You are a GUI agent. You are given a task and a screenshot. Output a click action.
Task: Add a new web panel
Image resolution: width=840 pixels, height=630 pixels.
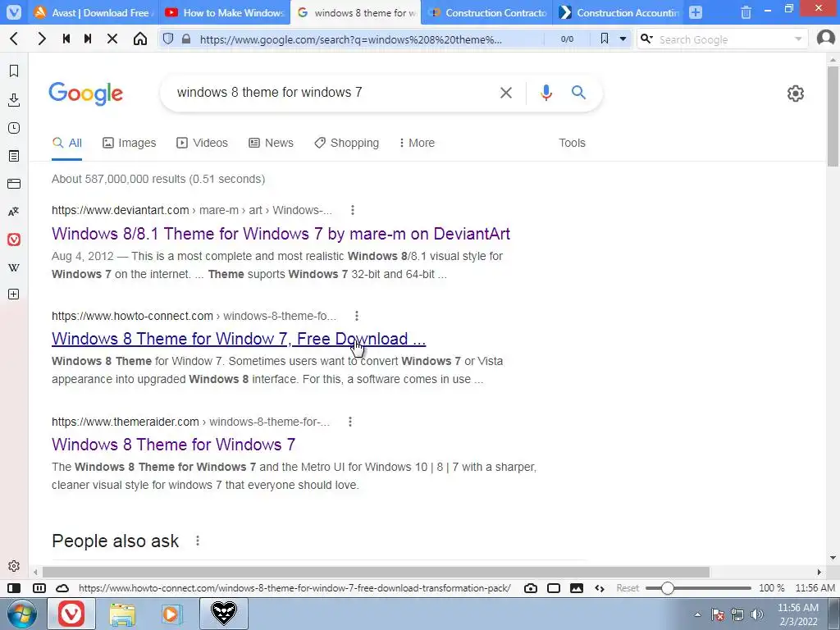coord(14,294)
